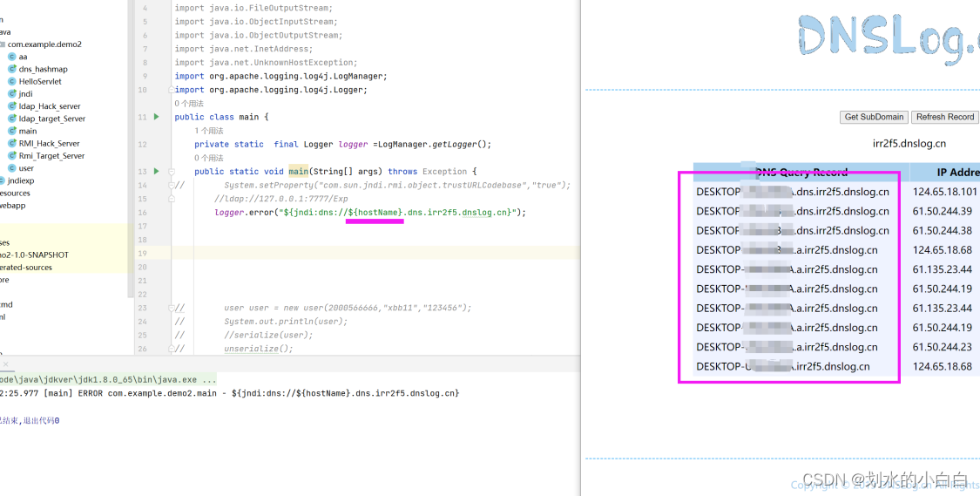
Task: Open ldap_target_Server class
Action: click(52, 119)
